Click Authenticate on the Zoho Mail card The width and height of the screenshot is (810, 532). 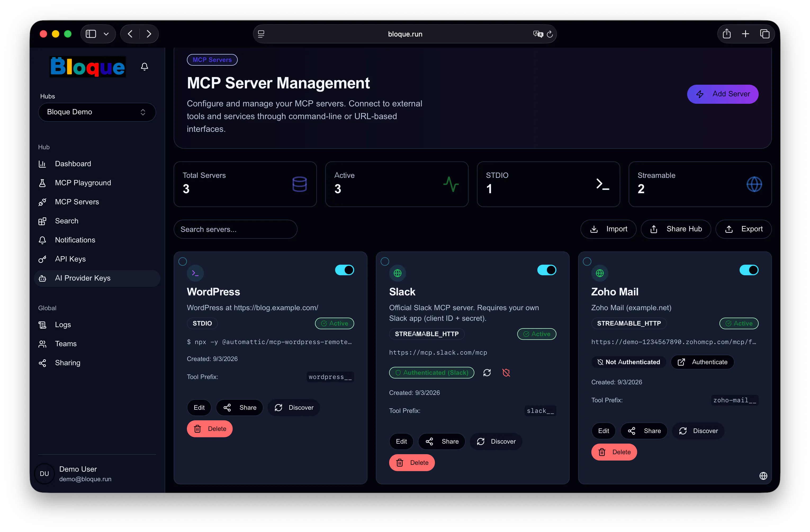tap(702, 362)
